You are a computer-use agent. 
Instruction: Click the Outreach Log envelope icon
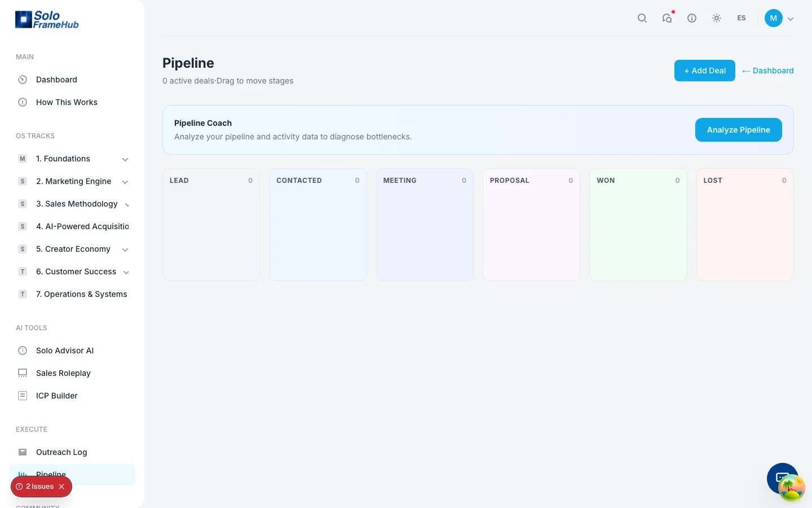(x=23, y=452)
